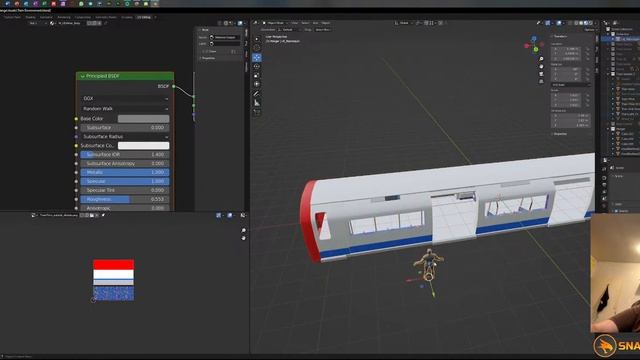Open View menu in 3D viewport header

pos(294,23)
